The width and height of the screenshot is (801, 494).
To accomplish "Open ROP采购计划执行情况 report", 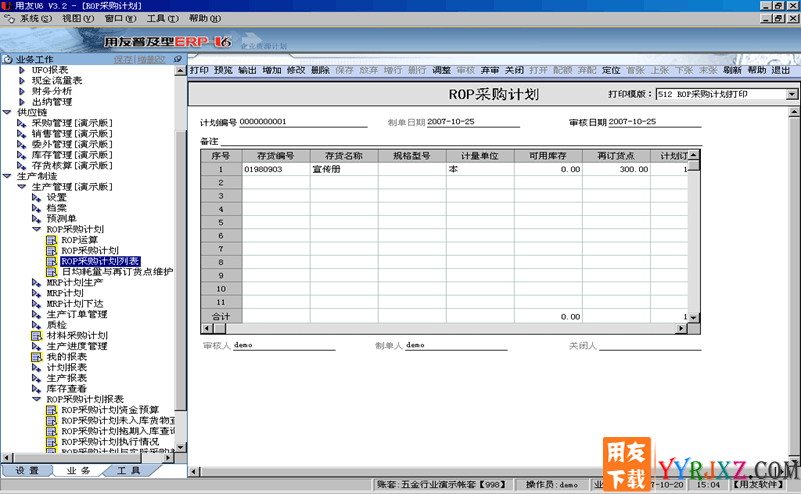I will click(x=110, y=441).
